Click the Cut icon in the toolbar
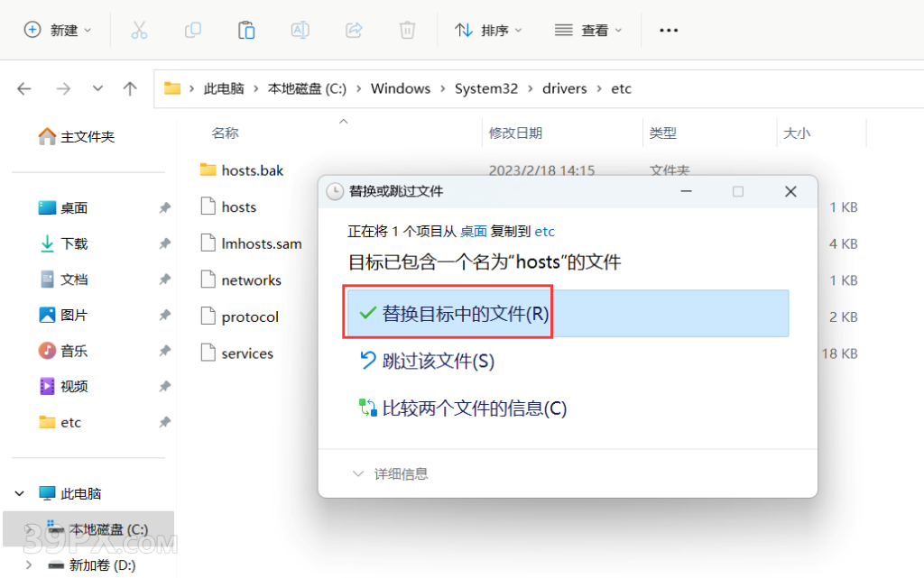This screenshot has height=578, width=924. pyautogui.click(x=139, y=30)
